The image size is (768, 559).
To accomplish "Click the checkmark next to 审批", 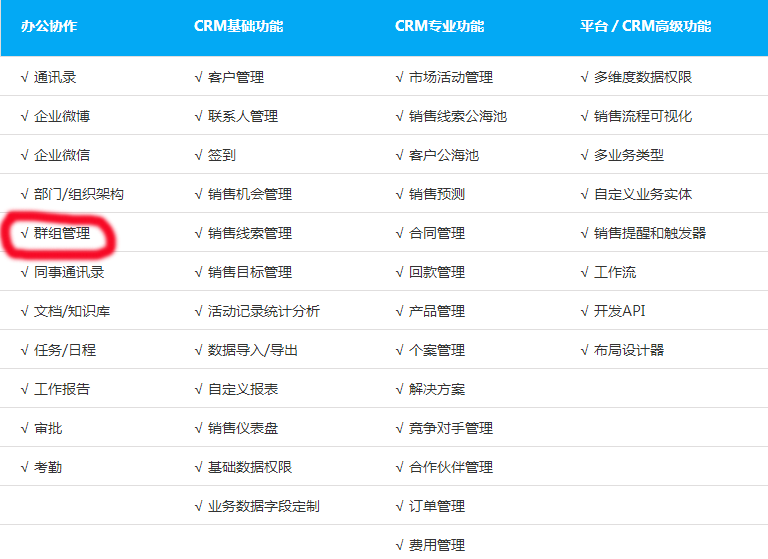I will click(25, 428).
